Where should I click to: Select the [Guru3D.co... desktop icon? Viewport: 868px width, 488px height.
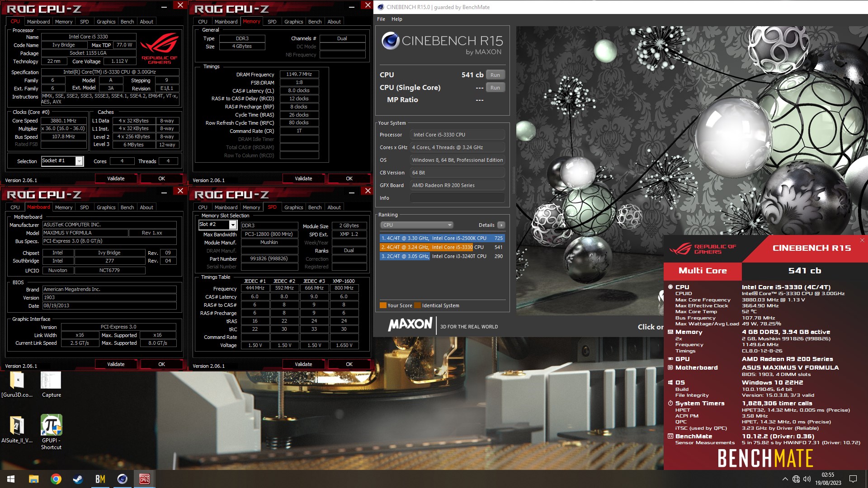click(17, 385)
